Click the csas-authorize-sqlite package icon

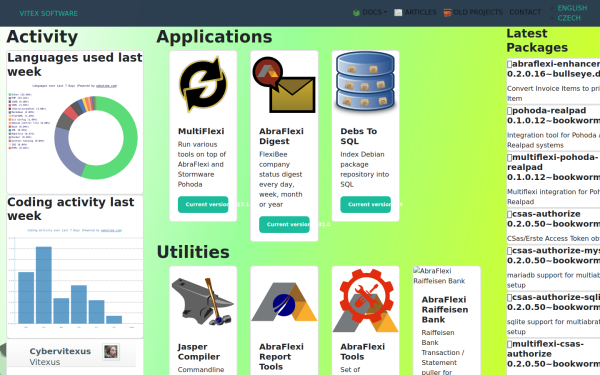509,297
